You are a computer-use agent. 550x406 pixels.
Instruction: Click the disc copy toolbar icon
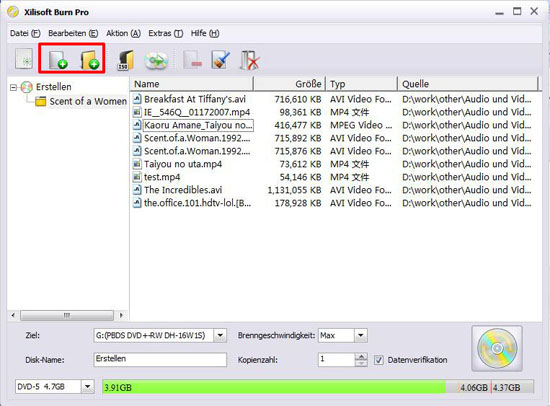(x=156, y=60)
